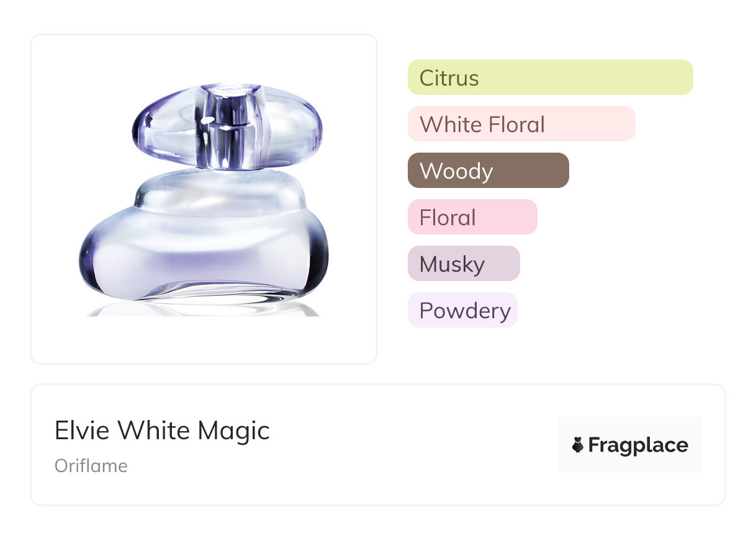
Task: Choose the pink Floral accord bar
Action: (x=472, y=217)
